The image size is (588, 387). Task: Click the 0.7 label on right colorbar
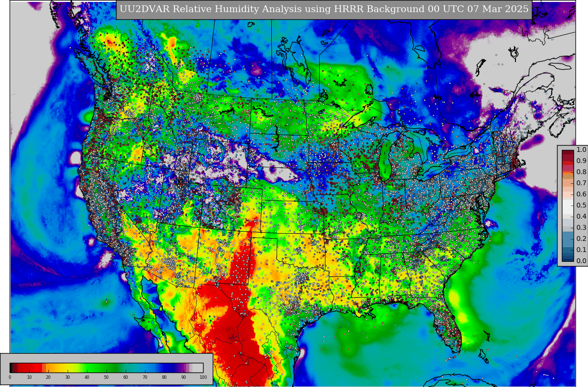[x=581, y=183]
